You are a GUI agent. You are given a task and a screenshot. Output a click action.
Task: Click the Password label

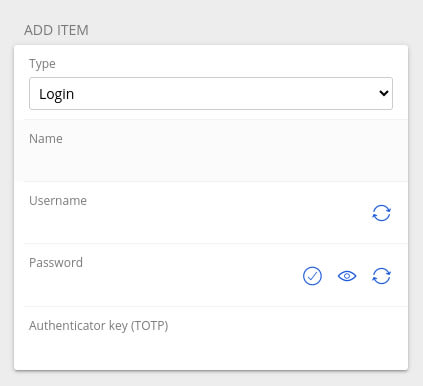coord(56,263)
